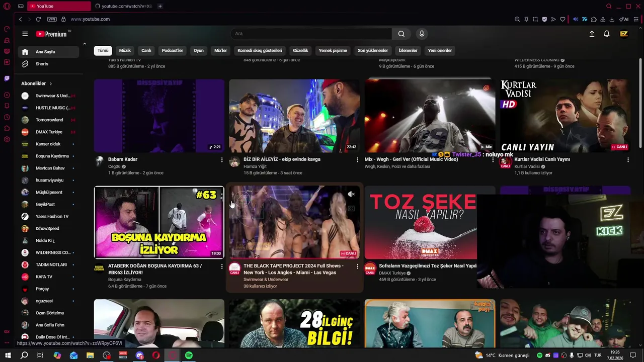Open the Toz Şeker Nasıl Yapılır thumbnail
Image resolution: width=644 pixels, height=362 pixels.
[x=421, y=223]
